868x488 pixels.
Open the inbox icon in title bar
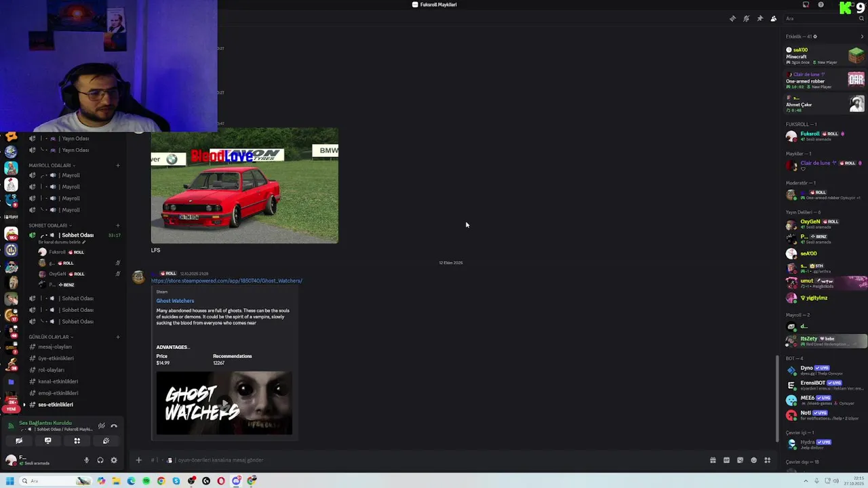coord(806,5)
